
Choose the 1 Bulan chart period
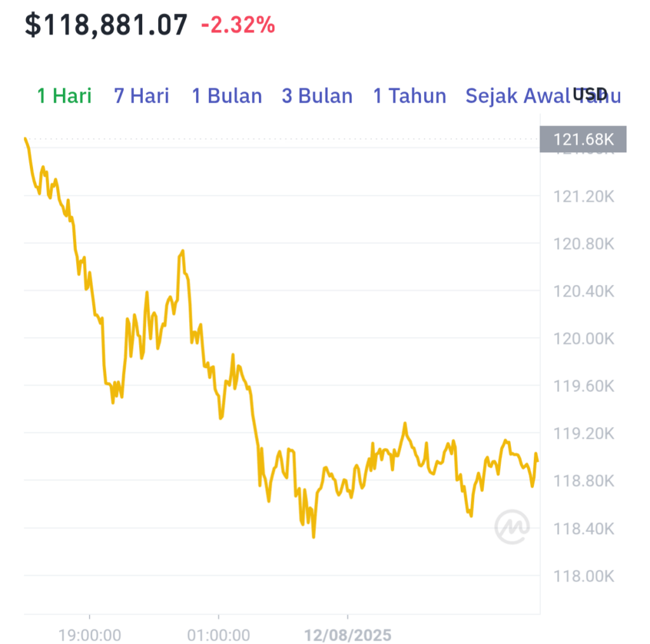pos(227,96)
